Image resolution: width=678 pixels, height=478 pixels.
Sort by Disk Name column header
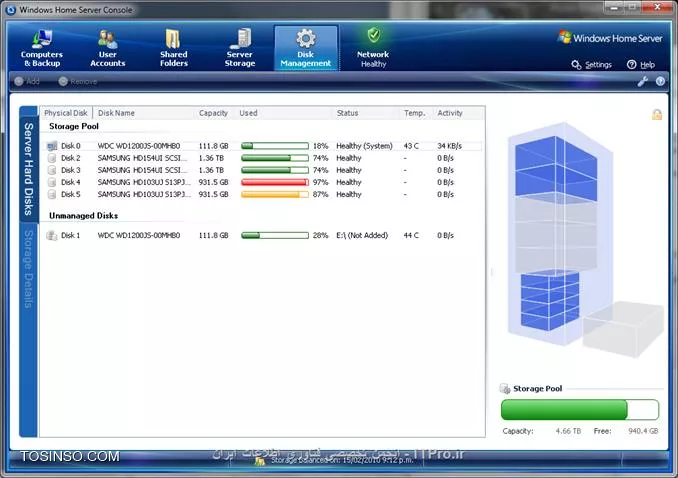coord(116,113)
